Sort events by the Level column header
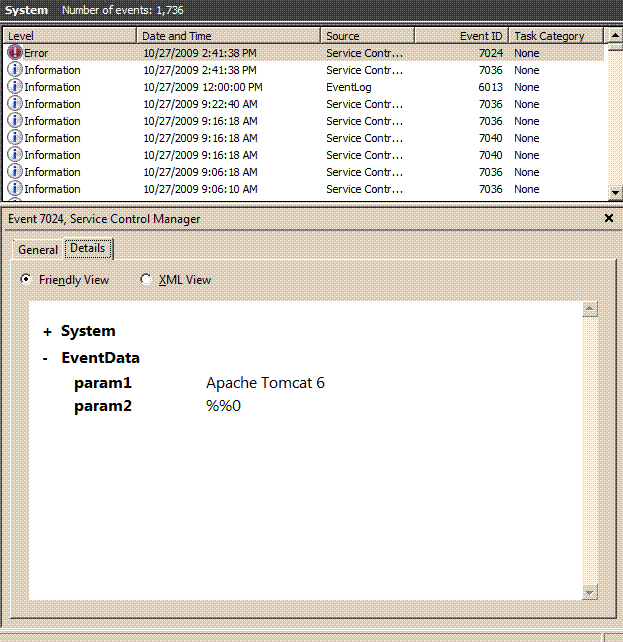623x642 pixels. (x=68, y=36)
